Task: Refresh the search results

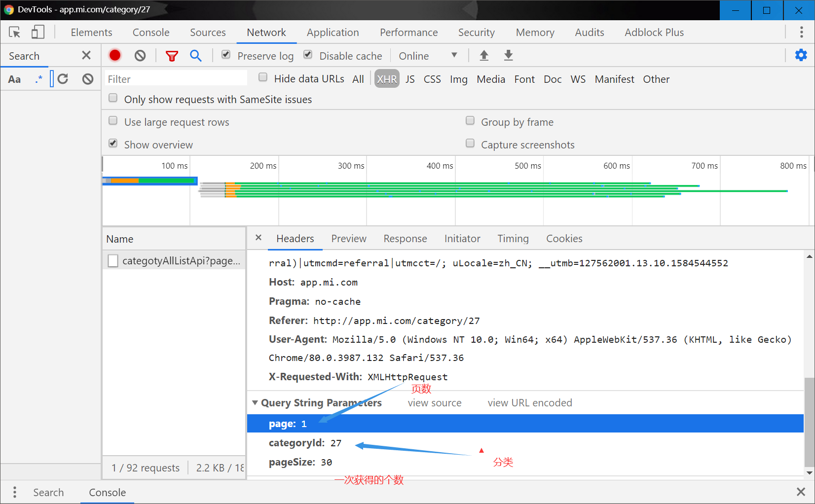Action: (63, 79)
